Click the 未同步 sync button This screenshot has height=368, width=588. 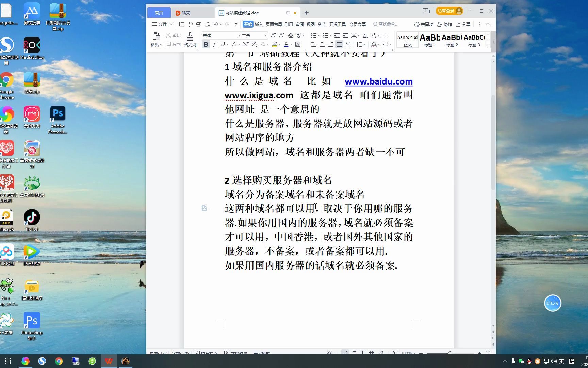click(423, 24)
